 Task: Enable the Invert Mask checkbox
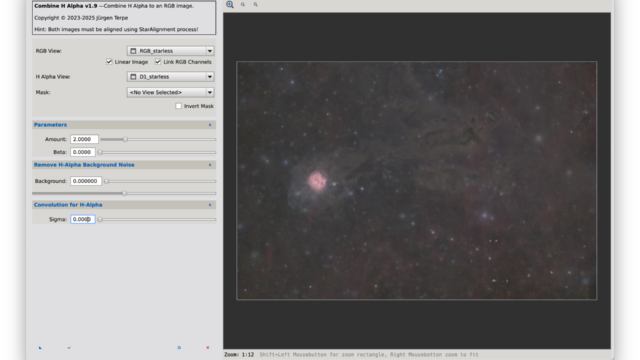pos(178,106)
